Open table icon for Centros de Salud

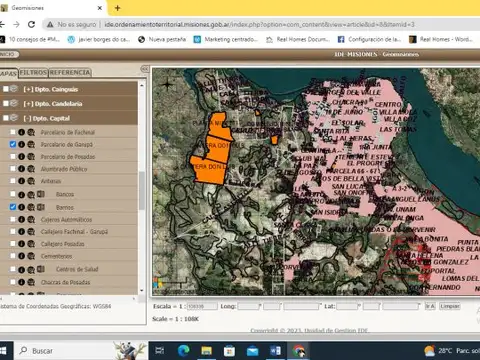coord(41,269)
